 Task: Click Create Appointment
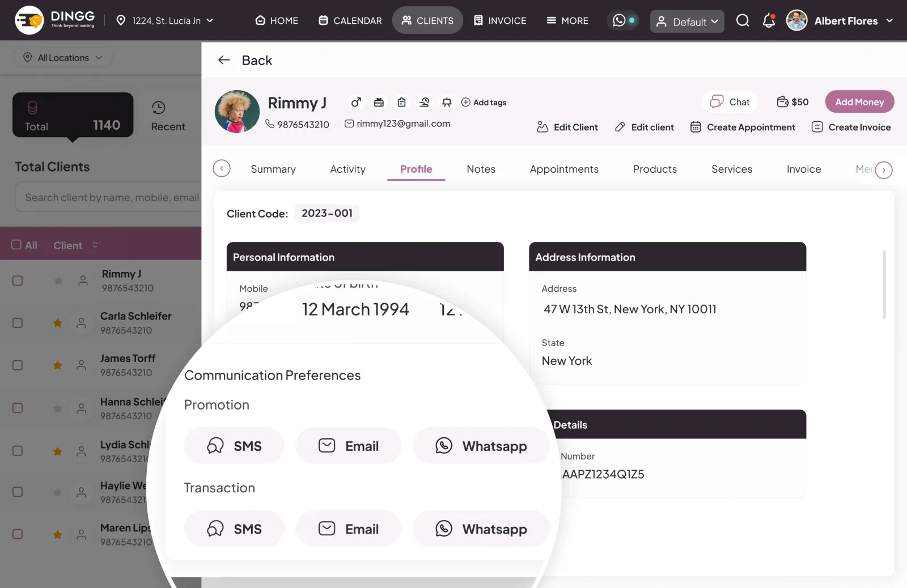pos(743,127)
